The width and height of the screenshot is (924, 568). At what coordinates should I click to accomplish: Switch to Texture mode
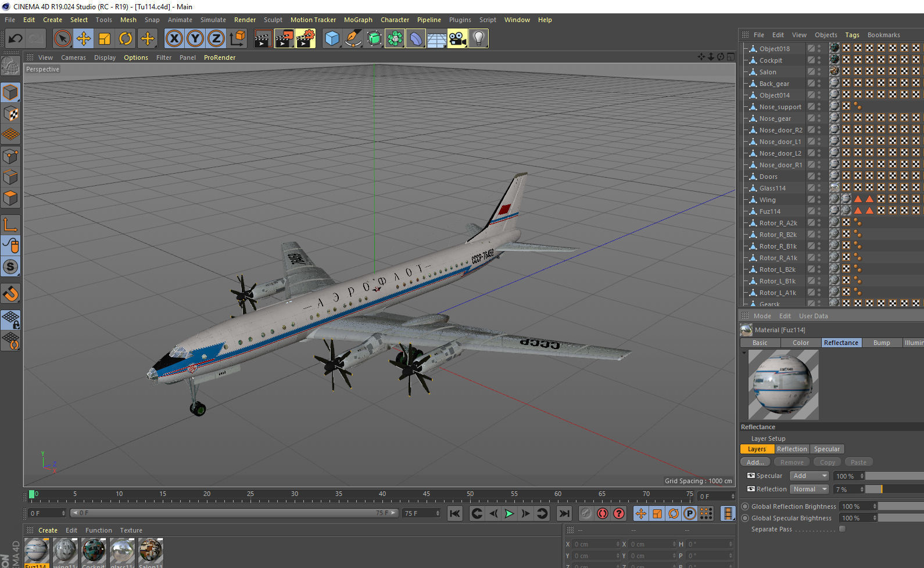pyautogui.click(x=10, y=114)
